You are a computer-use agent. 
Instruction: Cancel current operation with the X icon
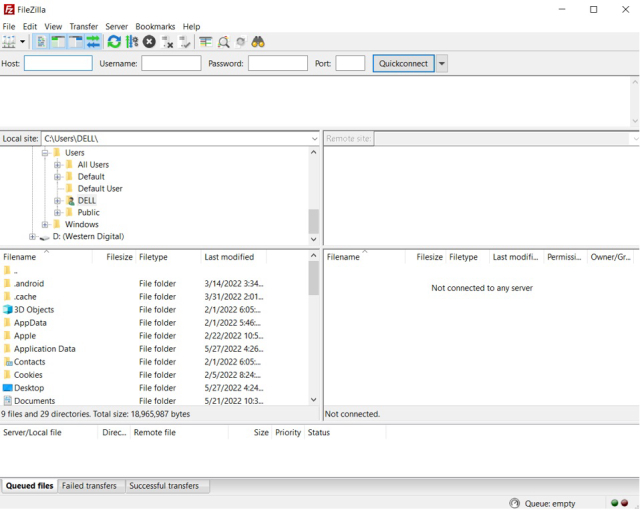point(149,42)
